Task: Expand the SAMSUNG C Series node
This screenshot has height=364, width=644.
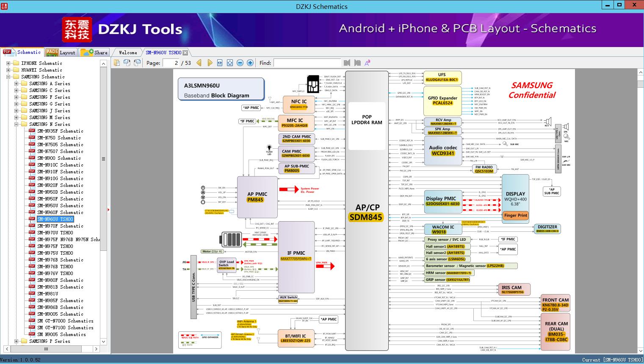Action: click(16, 90)
